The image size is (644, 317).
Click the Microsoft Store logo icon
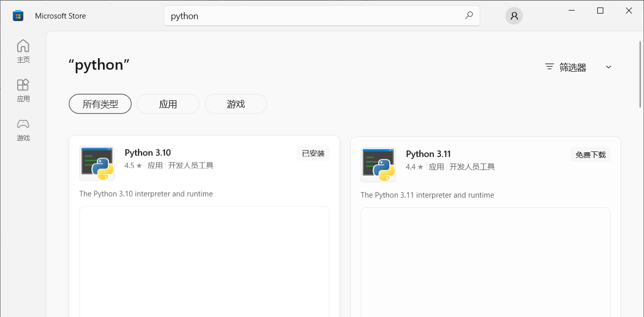[18, 16]
